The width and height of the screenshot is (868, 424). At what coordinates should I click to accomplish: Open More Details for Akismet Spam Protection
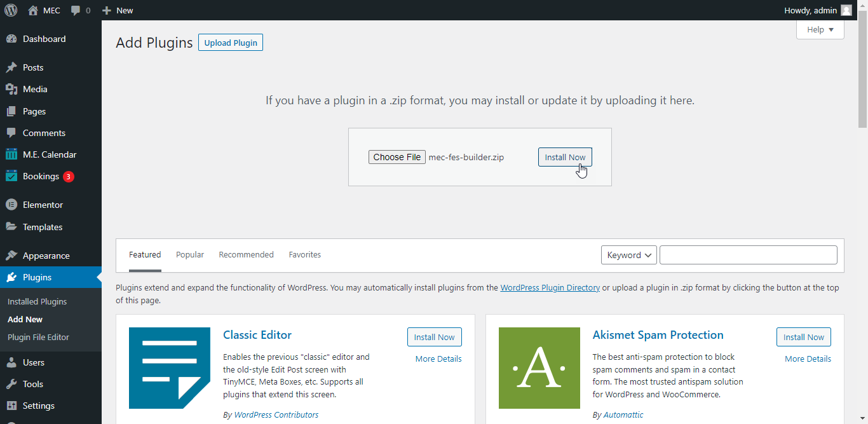click(x=808, y=359)
